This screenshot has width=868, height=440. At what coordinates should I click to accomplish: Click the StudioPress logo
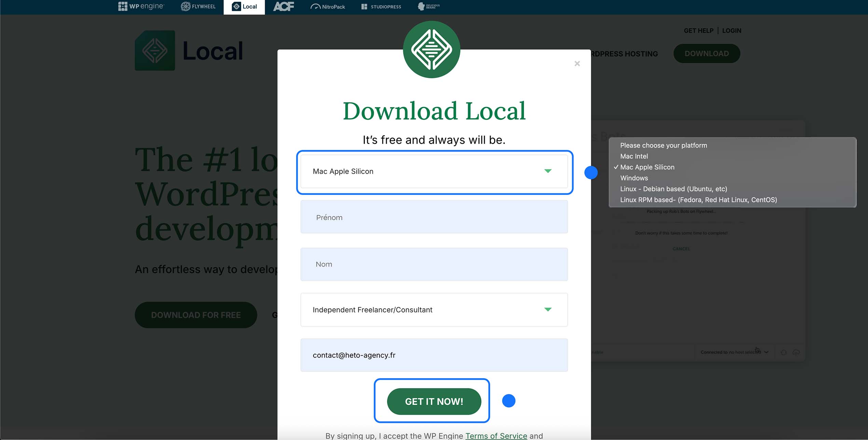(x=381, y=6)
